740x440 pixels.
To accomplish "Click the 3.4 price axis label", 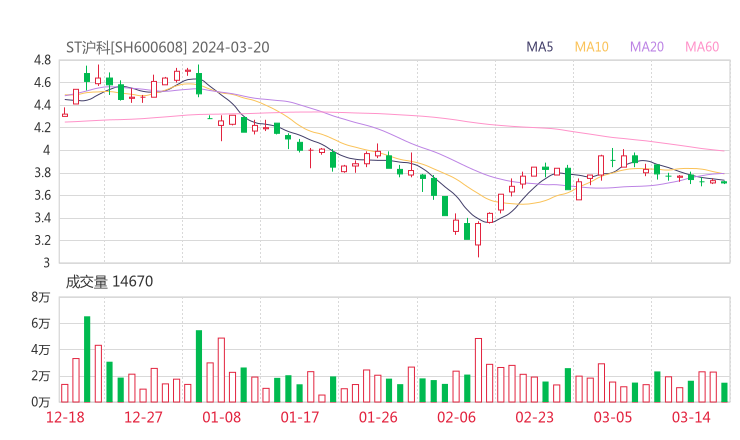I will pos(42,218).
